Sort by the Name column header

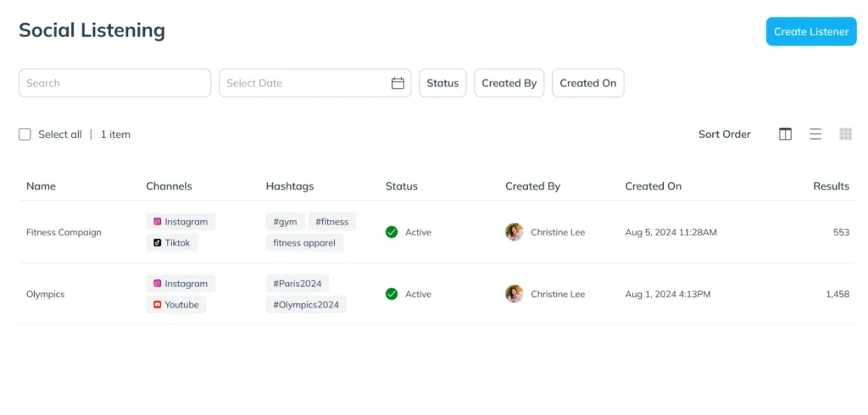[41, 186]
